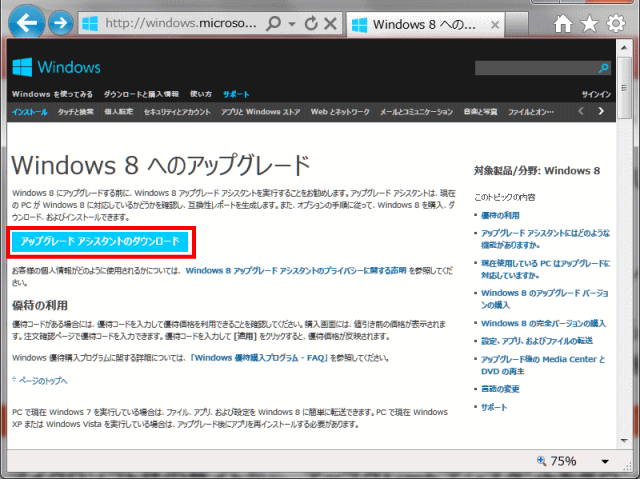
Task: Refresh the page with the reload icon
Action: (x=311, y=24)
